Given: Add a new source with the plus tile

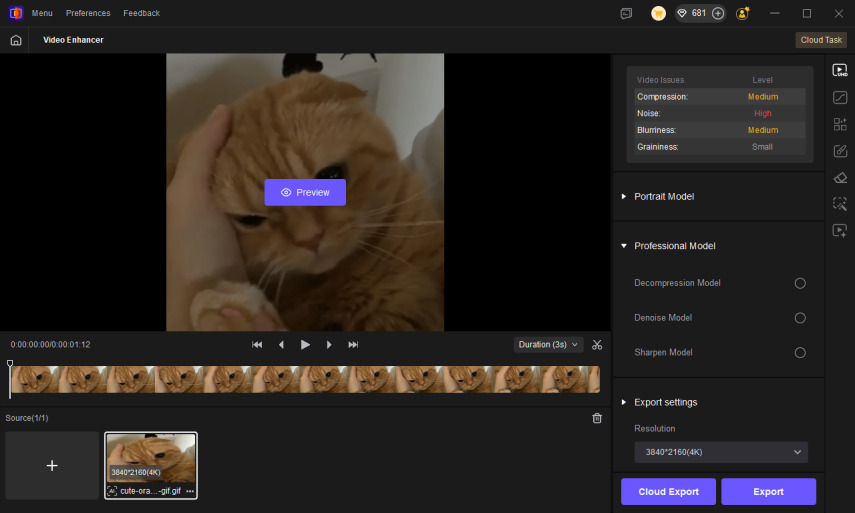Looking at the screenshot, I should tap(52, 466).
